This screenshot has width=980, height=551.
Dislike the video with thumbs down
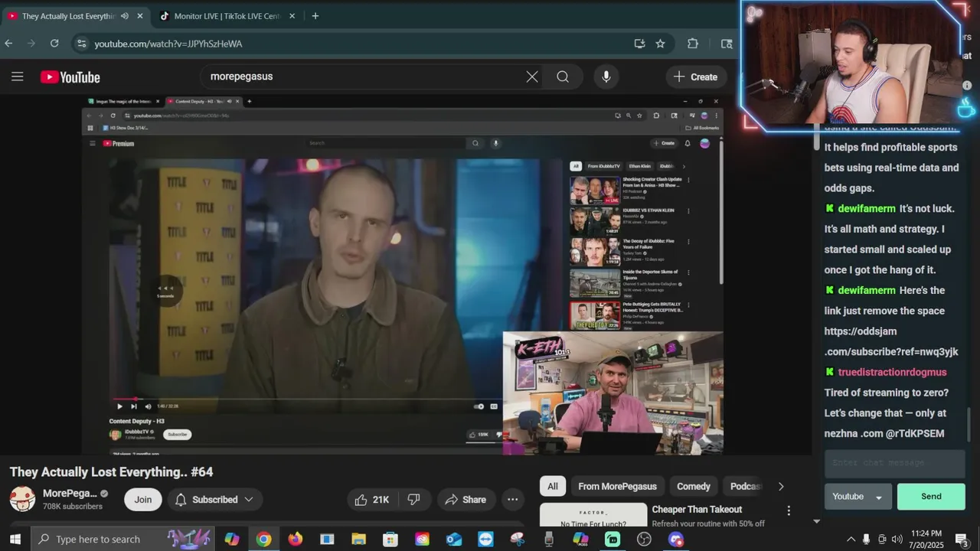(x=414, y=500)
